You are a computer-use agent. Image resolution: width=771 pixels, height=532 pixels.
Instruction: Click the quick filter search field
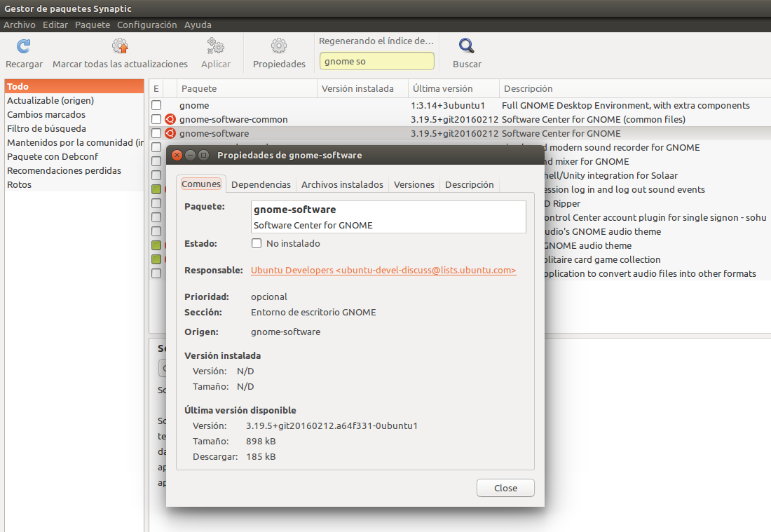tap(376, 61)
